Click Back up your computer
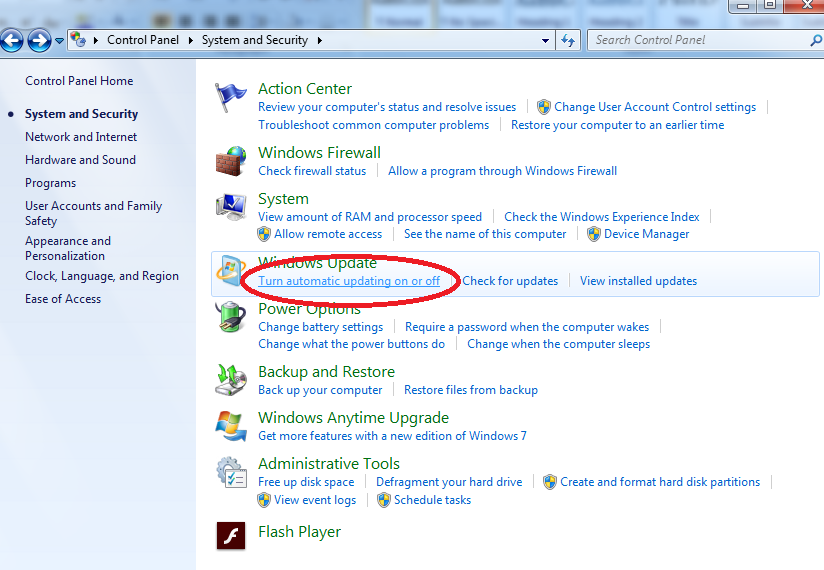 coord(320,390)
